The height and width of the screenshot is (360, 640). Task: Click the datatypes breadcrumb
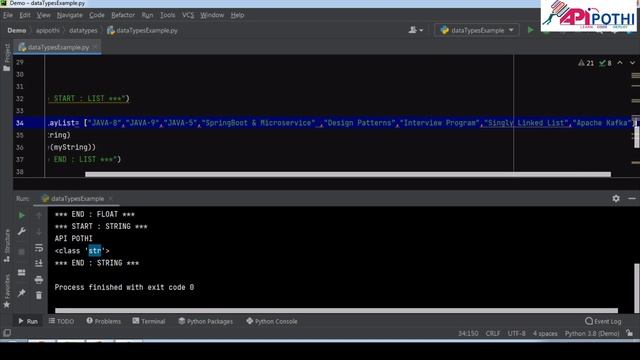[x=83, y=31]
